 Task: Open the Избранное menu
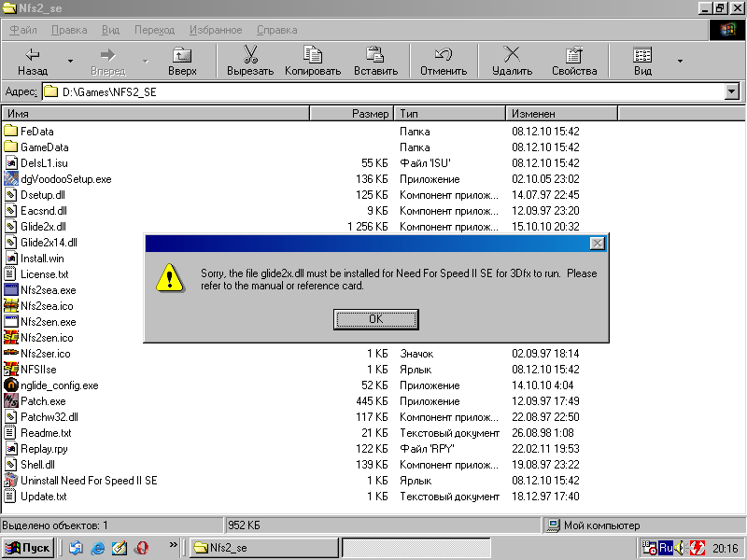click(216, 30)
